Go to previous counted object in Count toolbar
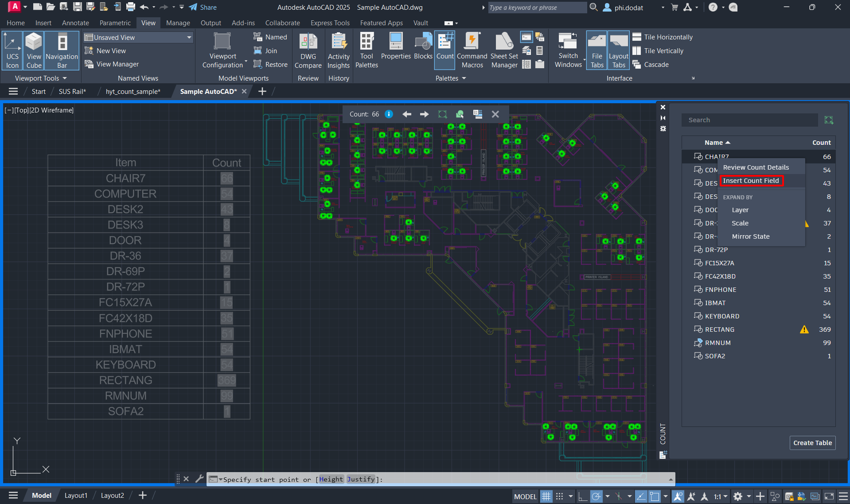This screenshot has height=504, width=850. (407, 114)
